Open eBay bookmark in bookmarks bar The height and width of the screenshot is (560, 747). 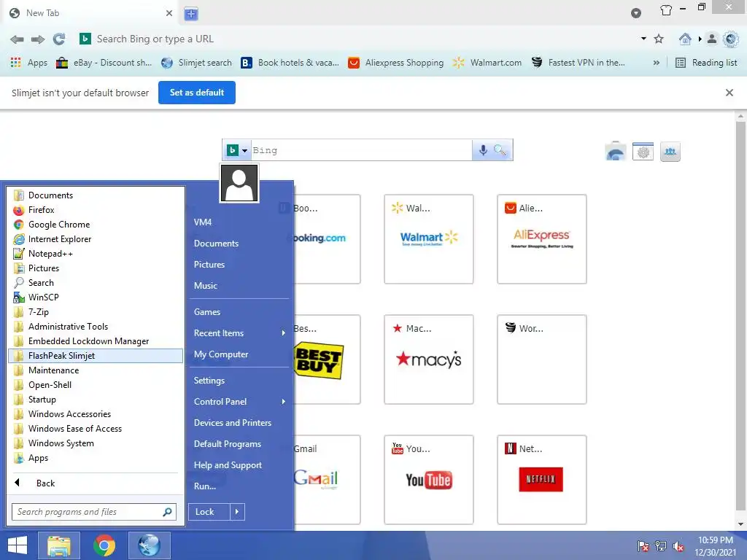[104, 63]
